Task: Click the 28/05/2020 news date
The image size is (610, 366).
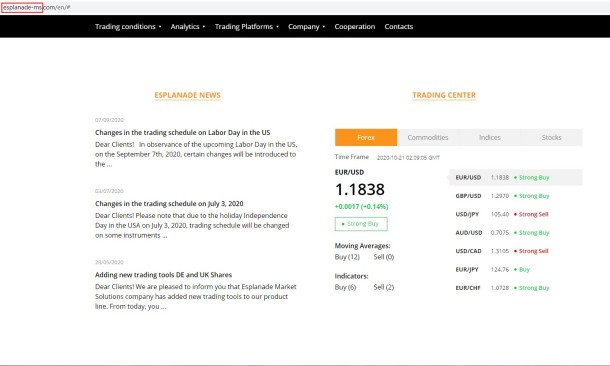Action: (x=109, y=262)
